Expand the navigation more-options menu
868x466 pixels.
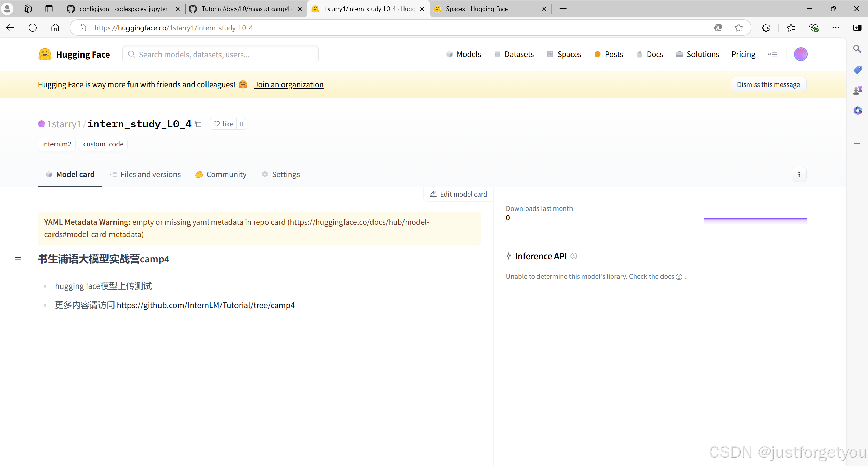point(772,54)
